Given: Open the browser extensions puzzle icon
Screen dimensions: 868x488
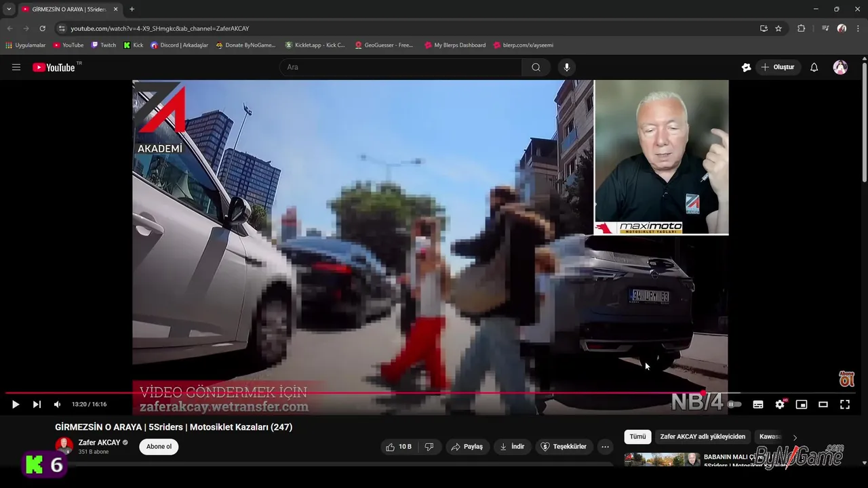Looking at the screenshot, I should coord(801,28).
